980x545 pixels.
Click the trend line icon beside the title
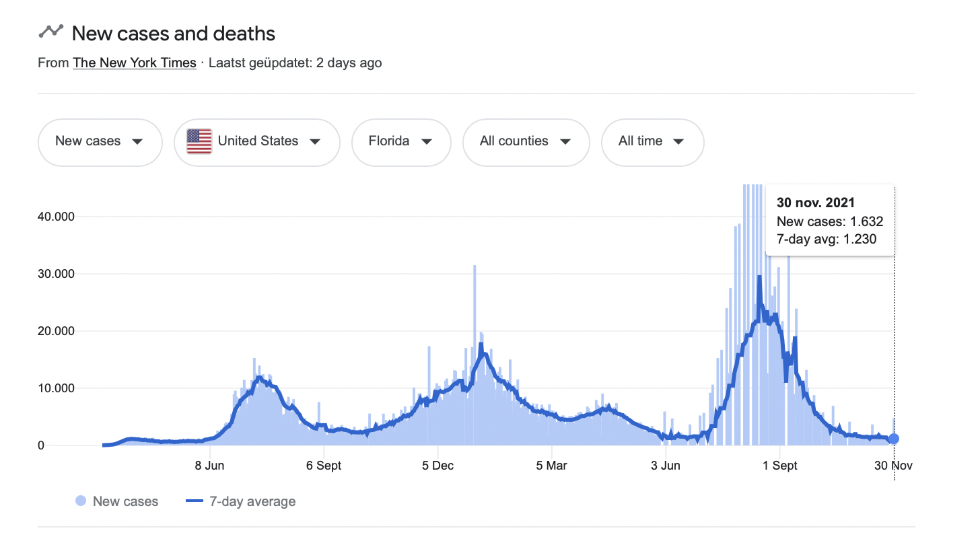pos(51,31)
